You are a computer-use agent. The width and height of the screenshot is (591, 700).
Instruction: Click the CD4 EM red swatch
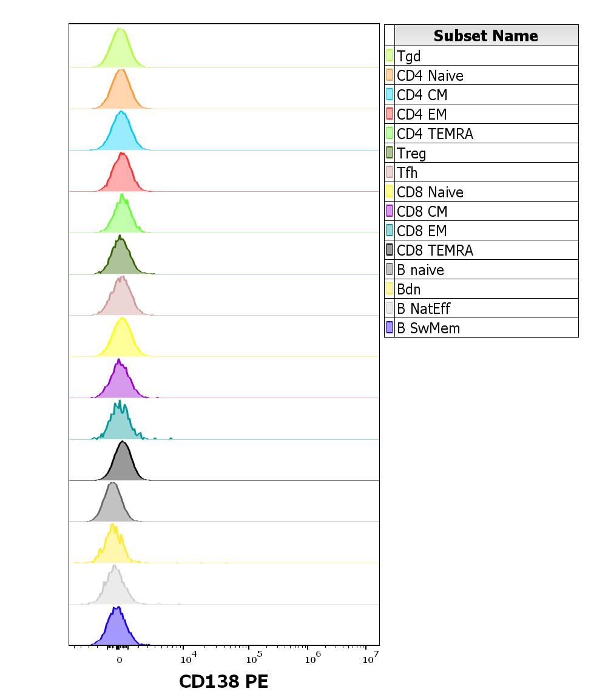tap(390, 114)
